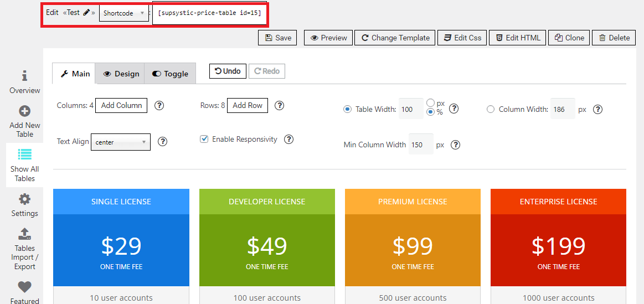Click the Change Template button
Viewport: 644px width, 304px height.
click(x=395, y=38)
